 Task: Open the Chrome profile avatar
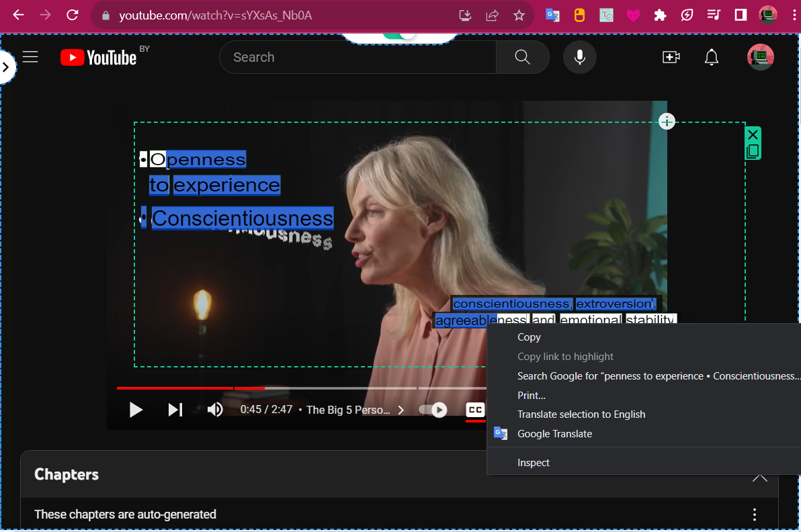(x=768, y=15)
